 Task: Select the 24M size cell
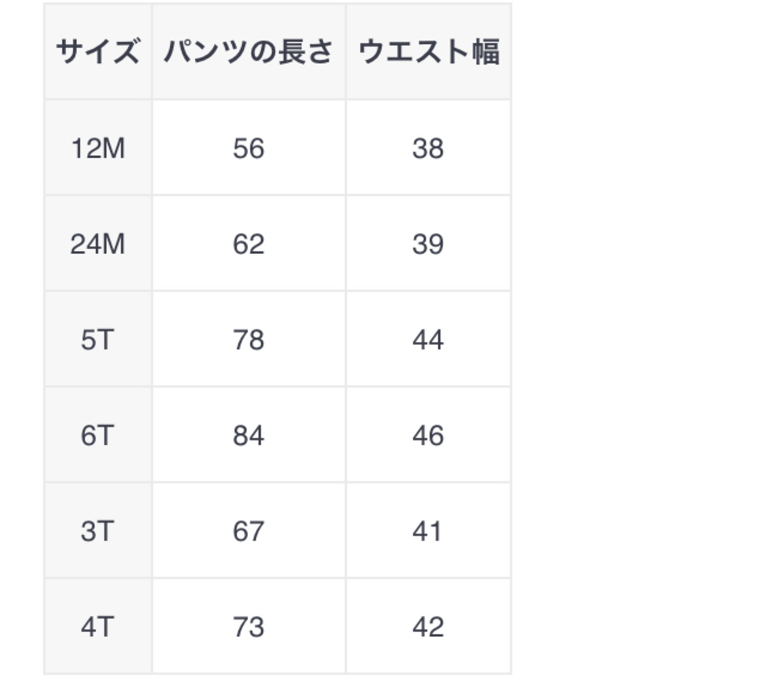click(98, 244)
